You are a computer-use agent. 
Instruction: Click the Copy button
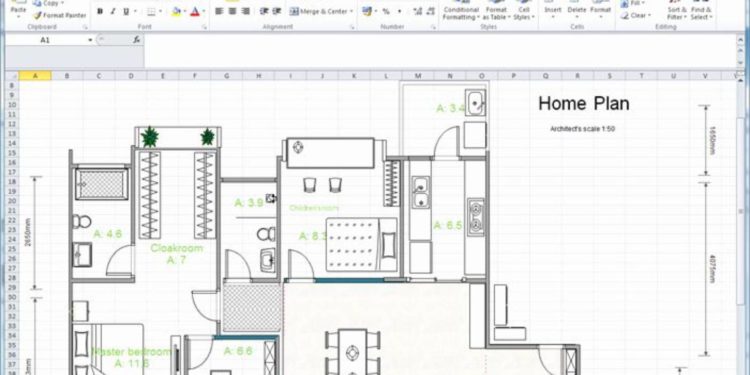point(47,3)
